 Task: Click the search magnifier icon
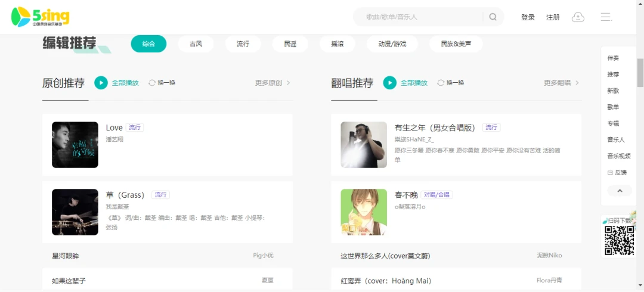point(493,17)
